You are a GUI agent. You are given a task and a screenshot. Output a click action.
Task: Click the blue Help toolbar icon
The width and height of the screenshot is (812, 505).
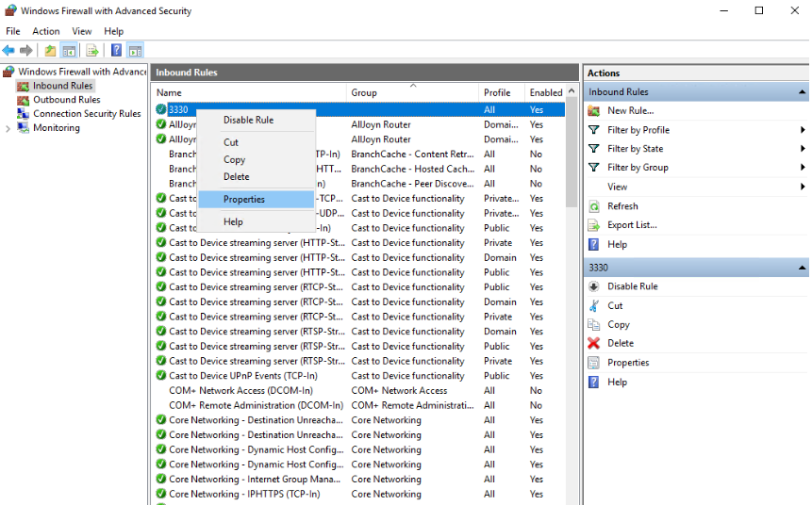pos(117,51)
